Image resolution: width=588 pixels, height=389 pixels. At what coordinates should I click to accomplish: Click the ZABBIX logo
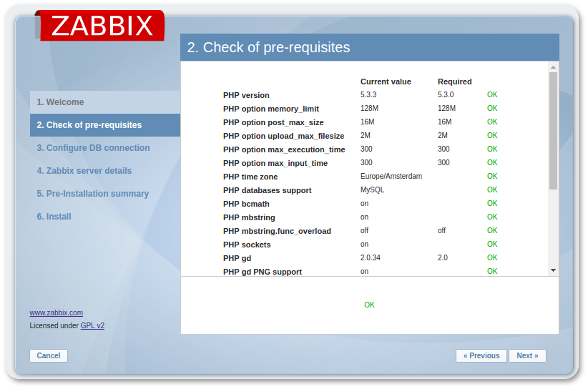point(99,26)
